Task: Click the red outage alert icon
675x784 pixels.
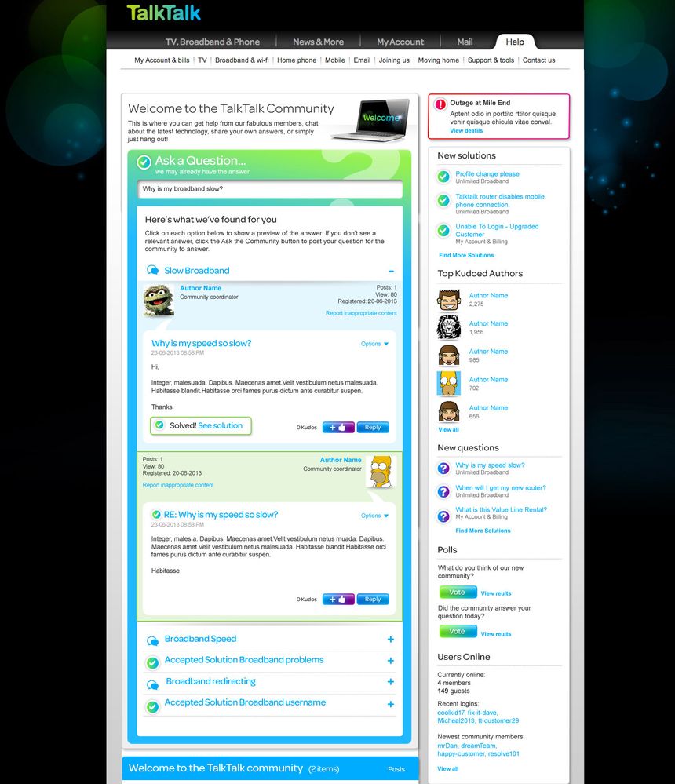Action: [440, 104]
